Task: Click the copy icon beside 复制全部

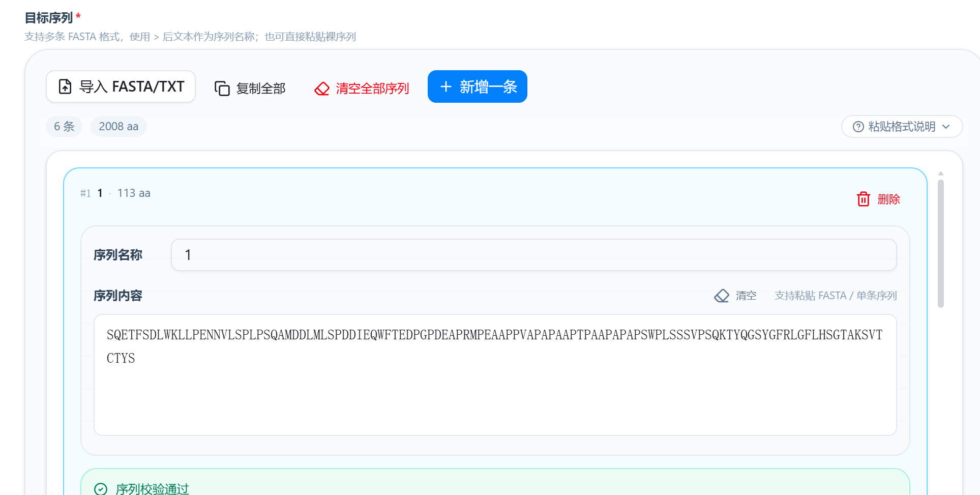Action: tap(222, 89)
